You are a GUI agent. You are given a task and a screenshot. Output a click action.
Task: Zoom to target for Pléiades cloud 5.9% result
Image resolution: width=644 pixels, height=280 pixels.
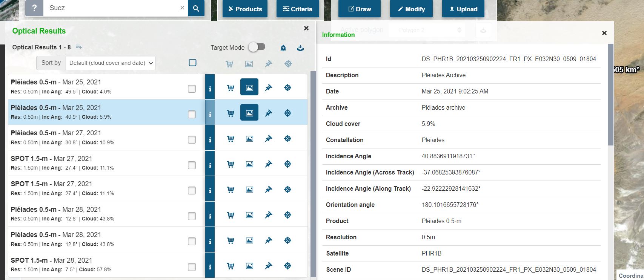click(x=287, y=113)
